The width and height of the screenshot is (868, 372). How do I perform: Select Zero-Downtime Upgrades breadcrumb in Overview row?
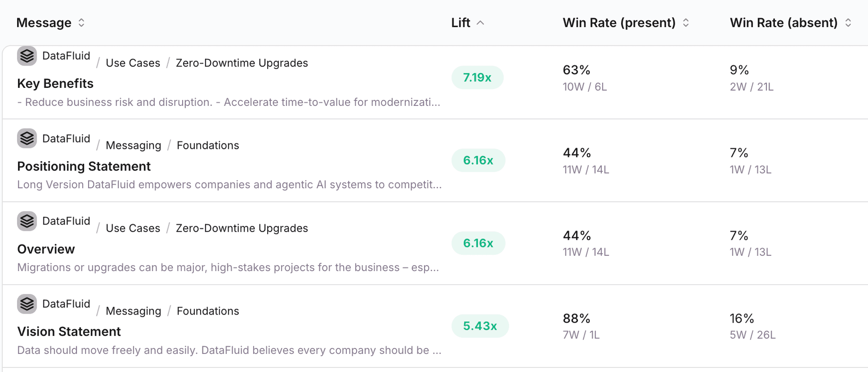click(x=242, y=228)
